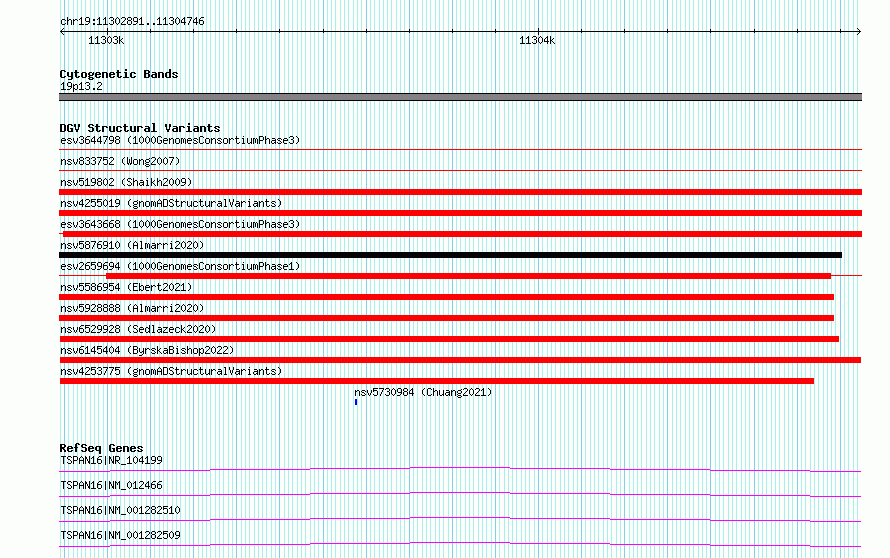Open variant nsv833752 (Wong2007) label
The image size is (890, 558).
tap(120, 161)
